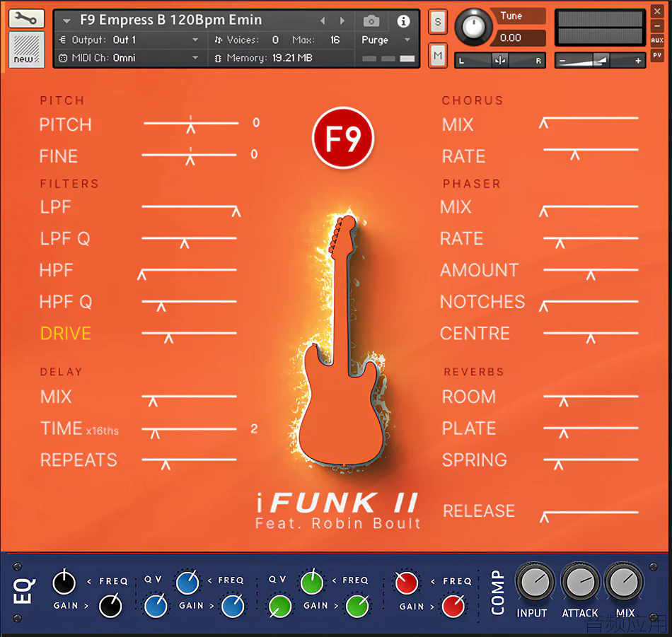Click the Delay REPEATS slider handle
The image size is (672, 637).
pos(166,464)
